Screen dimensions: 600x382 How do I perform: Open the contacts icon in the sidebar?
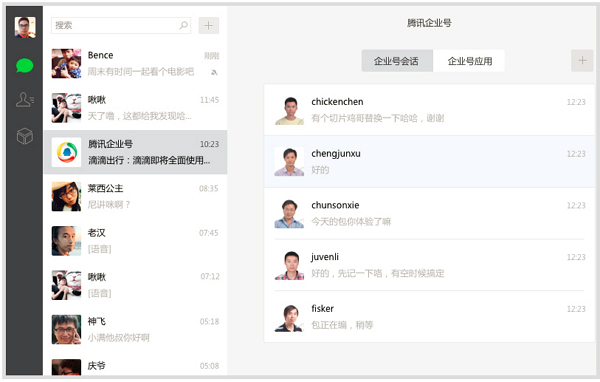pos(25,100)
